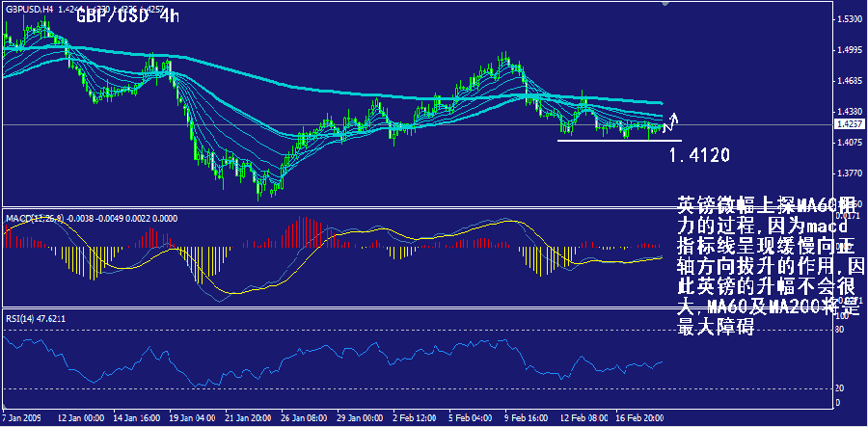Click the RSI(14) 47.6211 indicator label
Viewport: 868px width, 427px height.
(x=35, y=318)
